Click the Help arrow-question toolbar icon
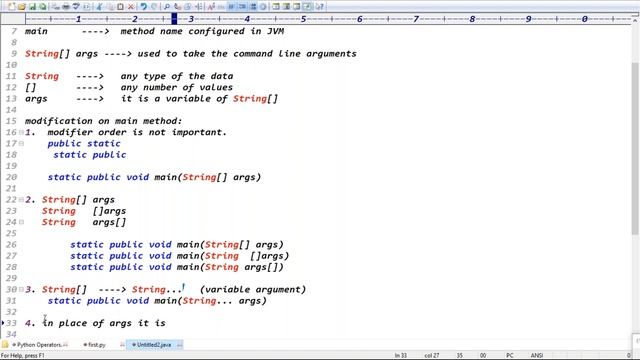 click(x=320, y=7)
